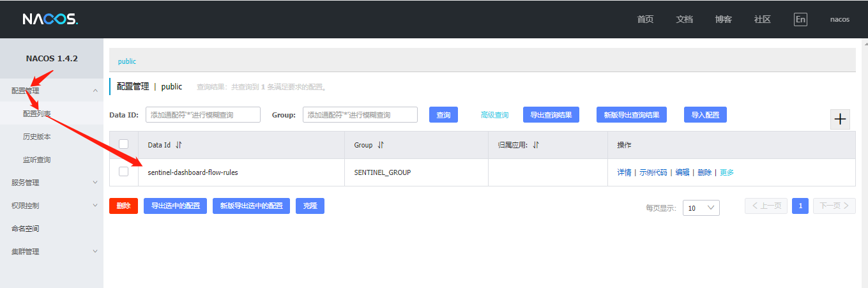Expand the 集群管理 menu
This screenshot has width=868, height=288.
52,252
